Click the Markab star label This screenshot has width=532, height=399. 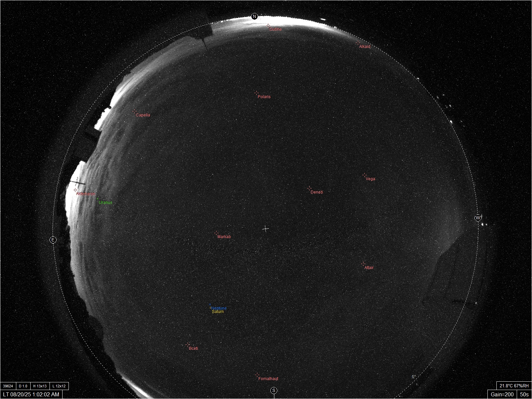(x=224, y=237)
